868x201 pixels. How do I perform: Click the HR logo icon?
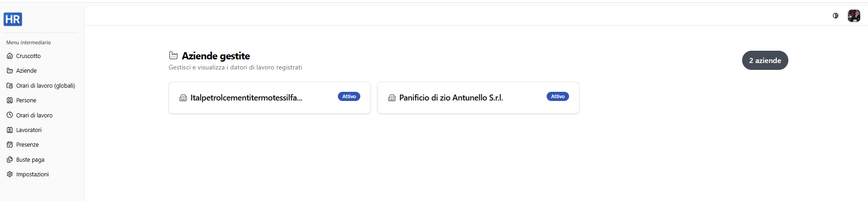(13, 19)
